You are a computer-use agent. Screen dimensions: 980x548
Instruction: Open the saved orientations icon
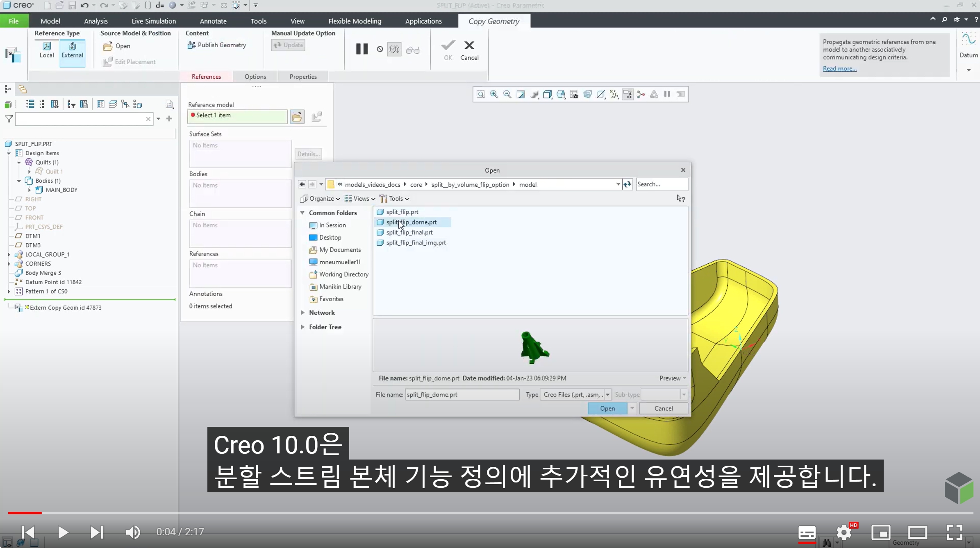pyautogui.click(x=561, y=95)
